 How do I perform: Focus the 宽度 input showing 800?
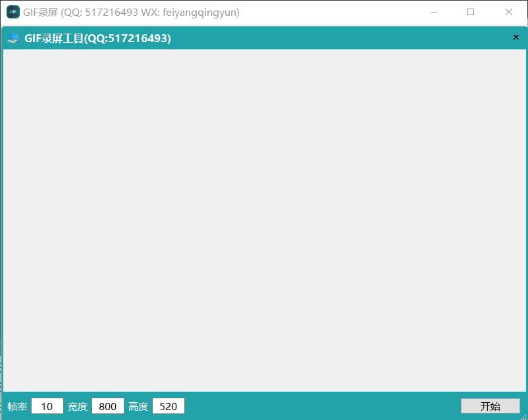pyautogui.click(x=108, y=406)
